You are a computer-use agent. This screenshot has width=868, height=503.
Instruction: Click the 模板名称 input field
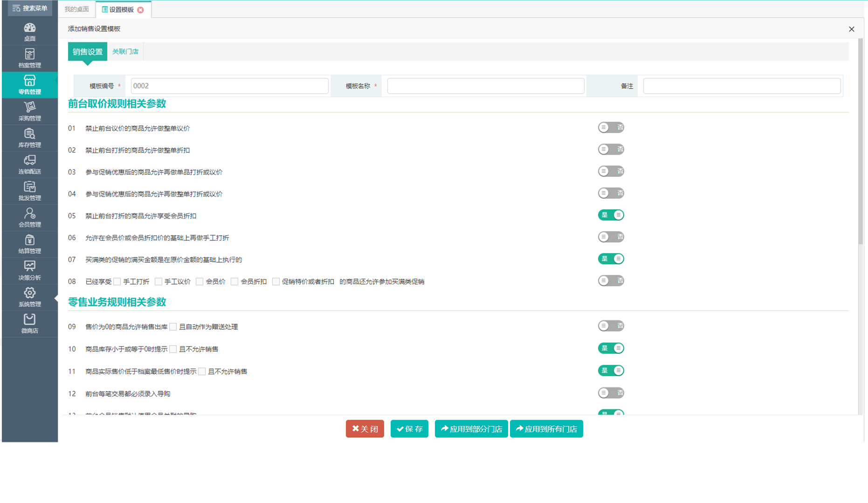coord(486,86)
